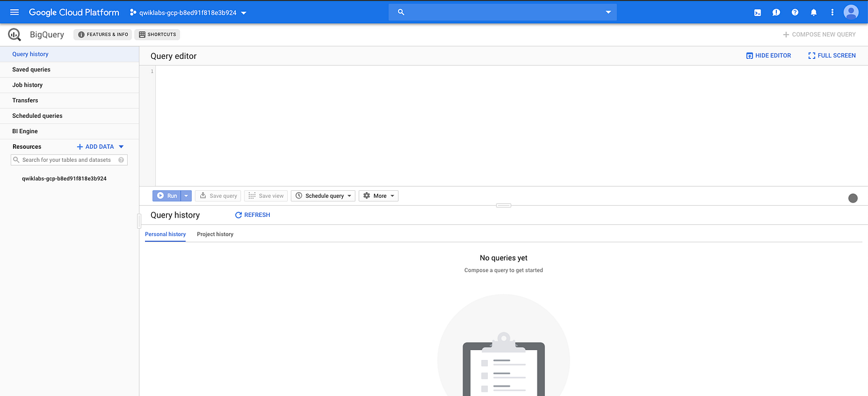The image size is (868, 396).
Task: Click your account avatar icon
Action: click(x=851, y=12)
